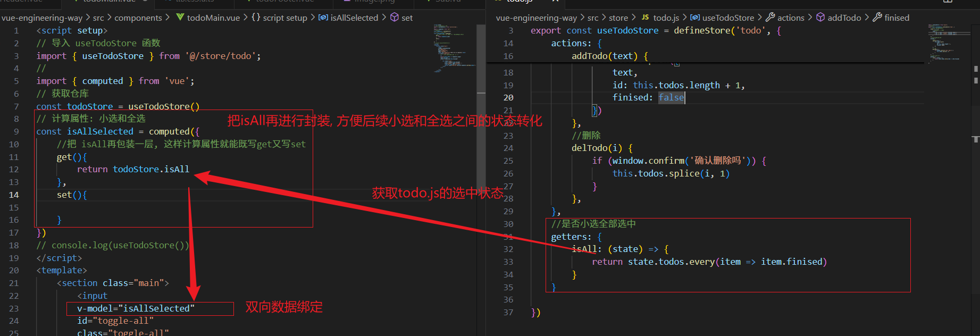Click 'set(){' on line 14
980x336 pixels.
(x=72, y=195)
